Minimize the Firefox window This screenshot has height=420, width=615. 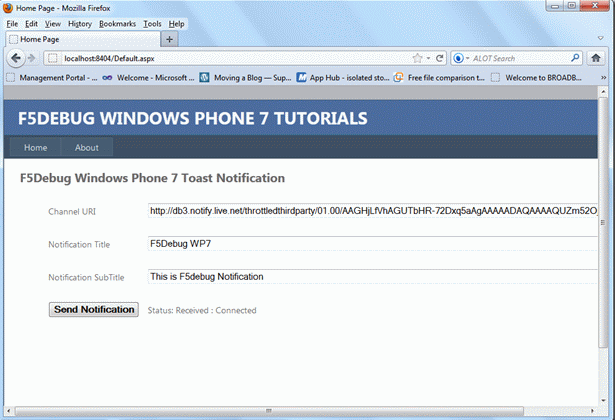click(555, 6)
